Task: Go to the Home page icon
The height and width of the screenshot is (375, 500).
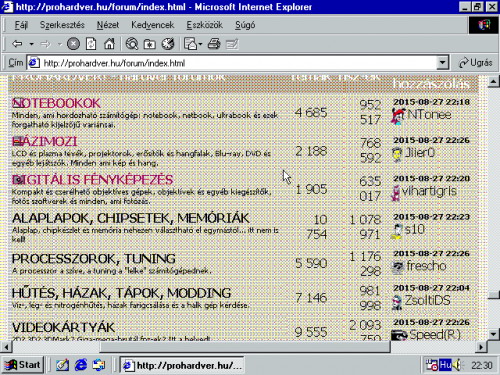Action: (x=109, y=44)
